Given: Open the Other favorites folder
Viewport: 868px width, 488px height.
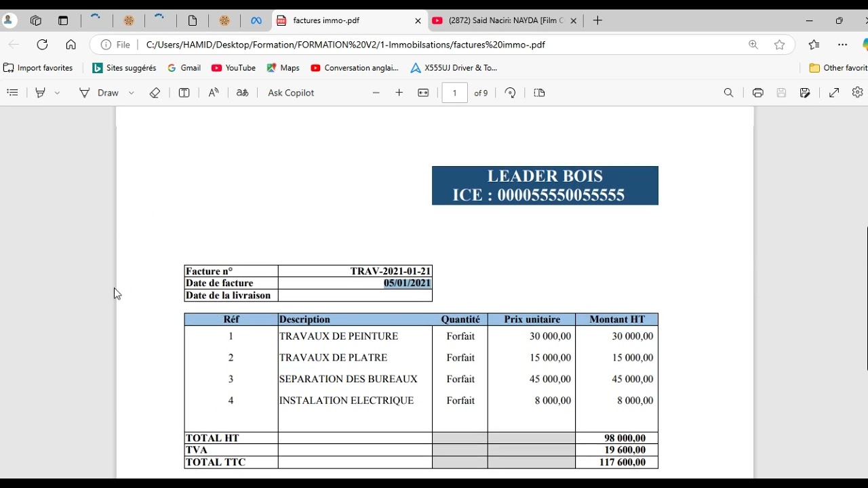Looking at the screenshot, I should [838, 68].
